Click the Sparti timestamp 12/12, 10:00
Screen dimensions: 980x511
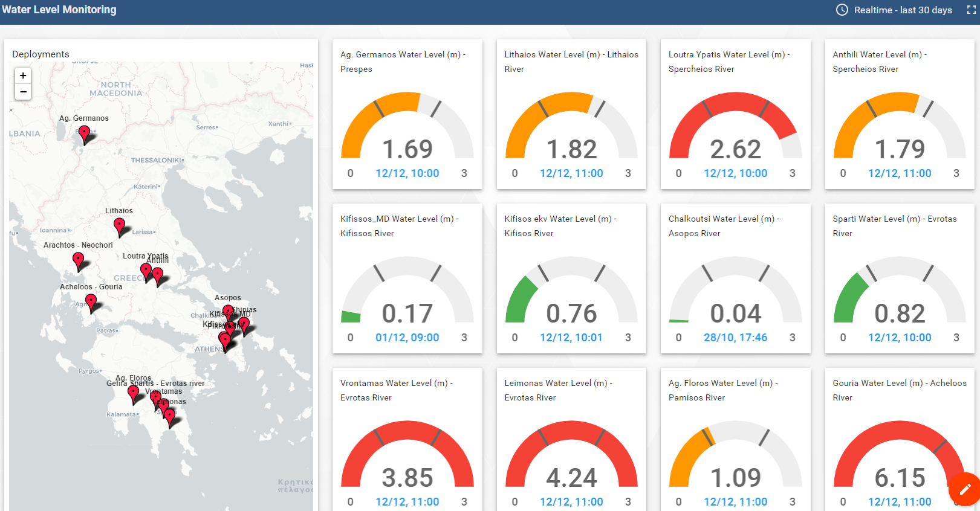900,338
